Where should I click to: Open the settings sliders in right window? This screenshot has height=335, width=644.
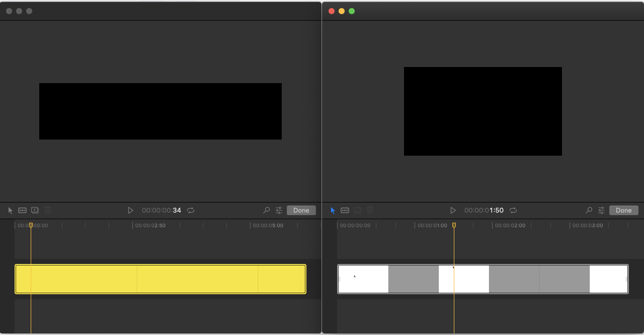[602, 210]
